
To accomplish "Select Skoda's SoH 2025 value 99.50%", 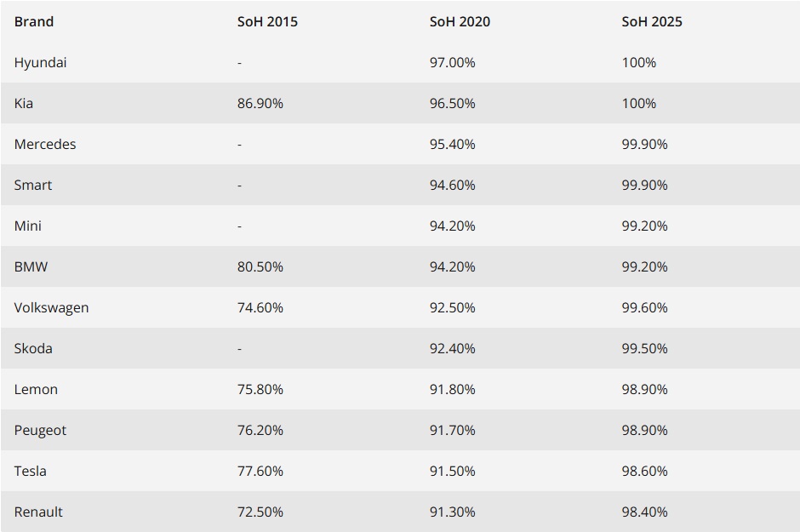I will (644, 348).
